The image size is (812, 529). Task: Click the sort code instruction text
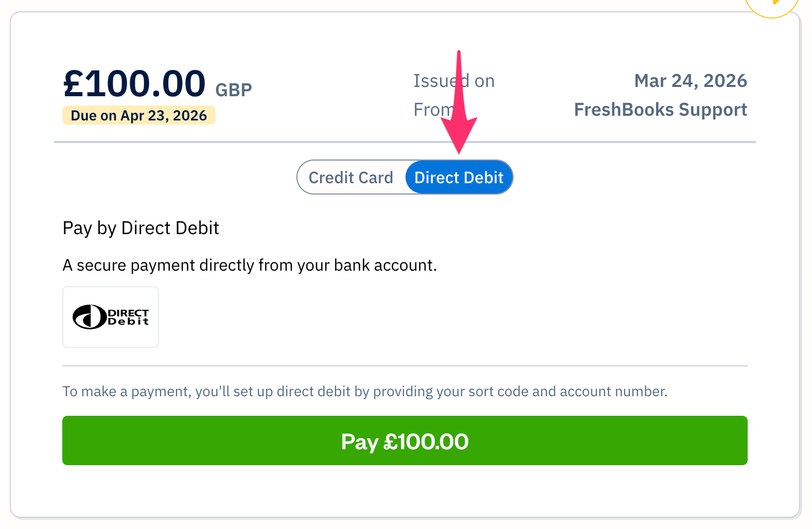click(364, 391)
